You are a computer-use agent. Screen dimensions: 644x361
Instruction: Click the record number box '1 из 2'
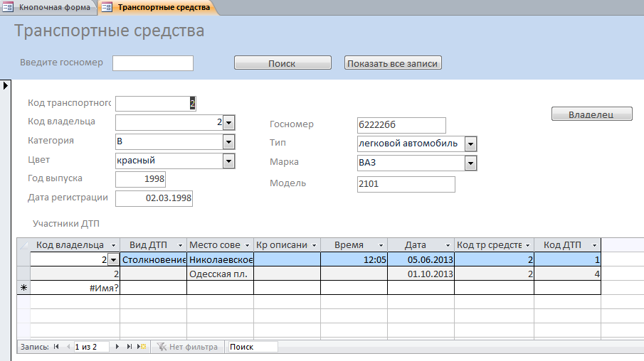[91, 347]
